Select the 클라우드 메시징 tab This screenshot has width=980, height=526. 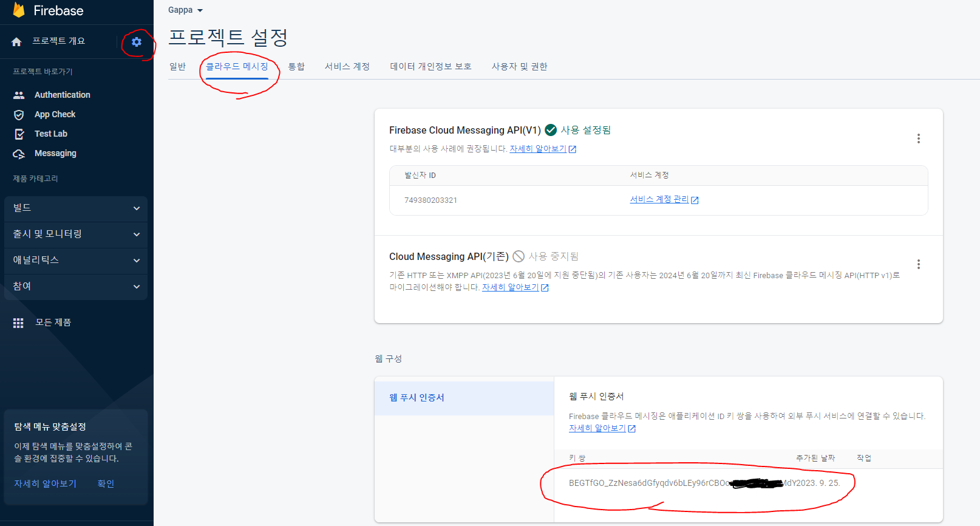(x=237, y=67)
